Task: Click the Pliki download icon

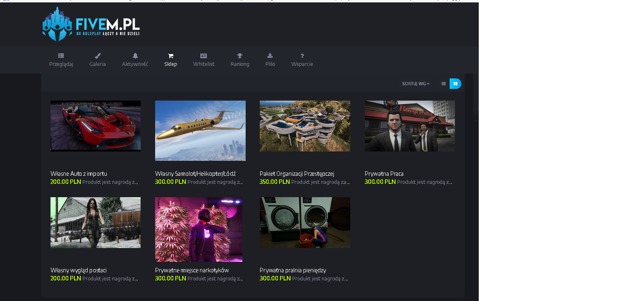Action: click(270, 56)
